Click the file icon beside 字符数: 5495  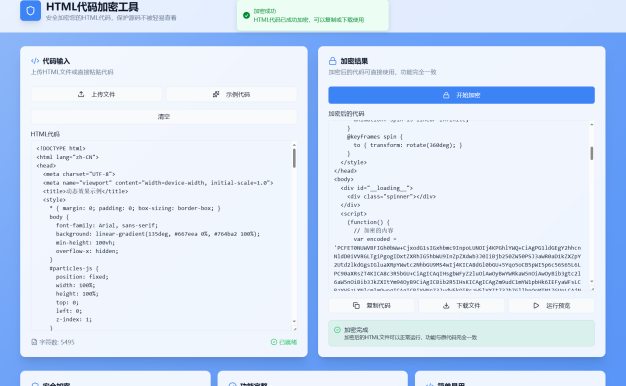point(34,342)
